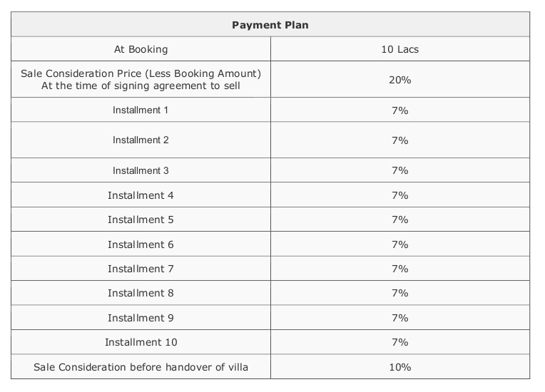The width and height of the screenshot is (545, 392).
Task: Select the Installment 2 label
Action: (141, 140)
